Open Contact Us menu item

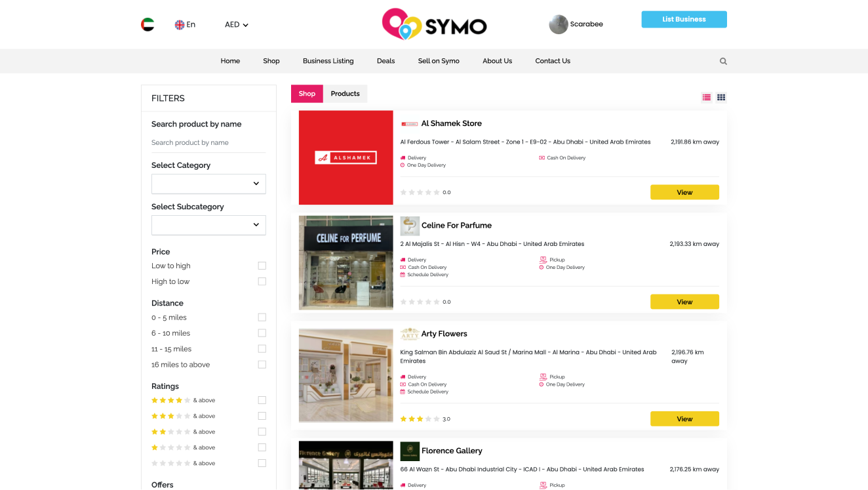553,61
